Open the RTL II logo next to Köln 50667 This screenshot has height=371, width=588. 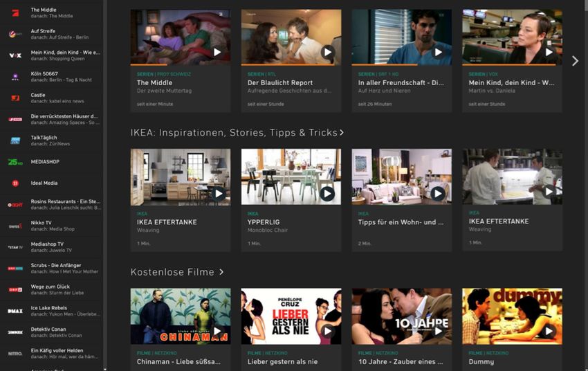[15, 77]
